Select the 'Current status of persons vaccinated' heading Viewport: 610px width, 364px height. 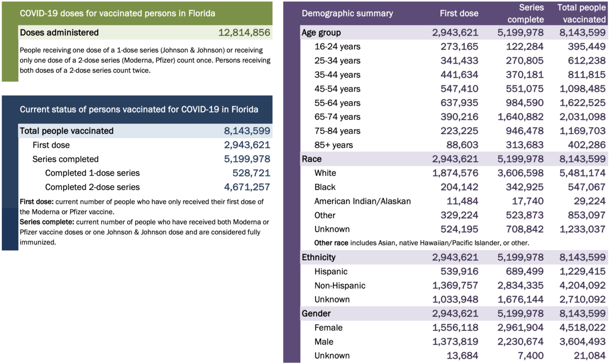pos(138,109)
